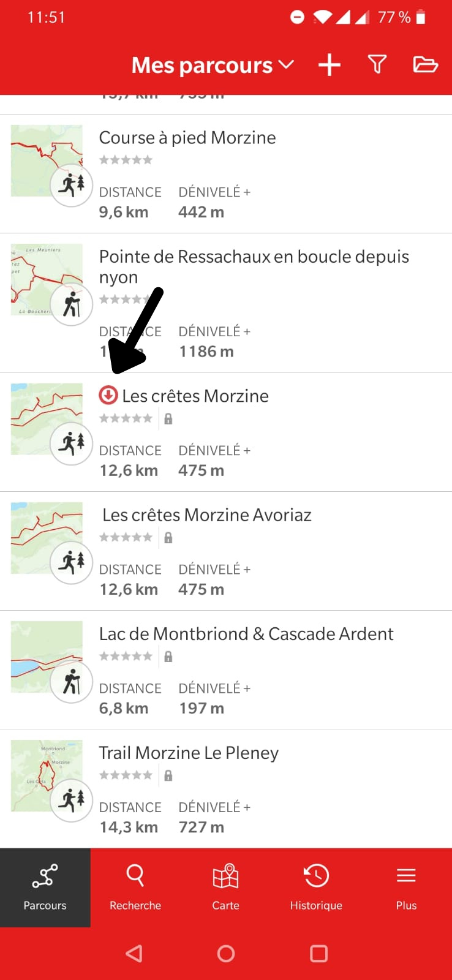
Task: Switch to the Recherche tab
Action: coord(135,887)
